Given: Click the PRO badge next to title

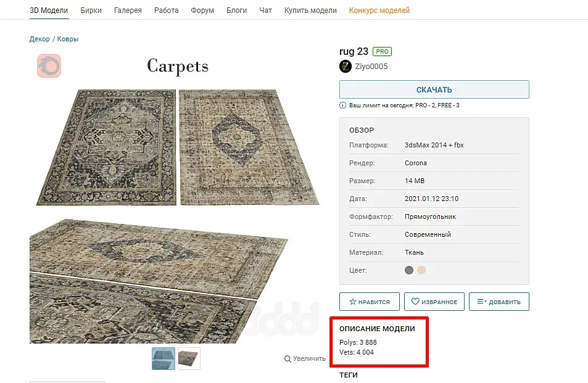Looking at the screenshot, I should 382,52.
